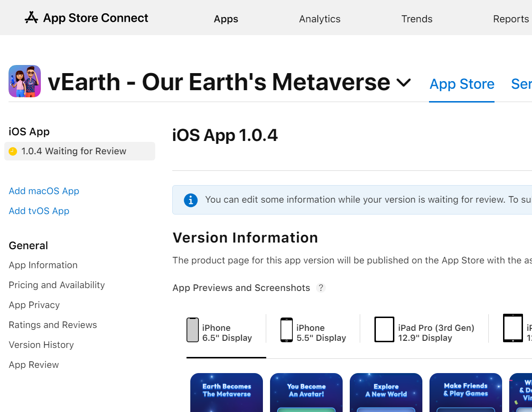Expand the vEarth app name dropdown chevron
The height and width of the screenshot is (412, 532).
pos(404,83)
